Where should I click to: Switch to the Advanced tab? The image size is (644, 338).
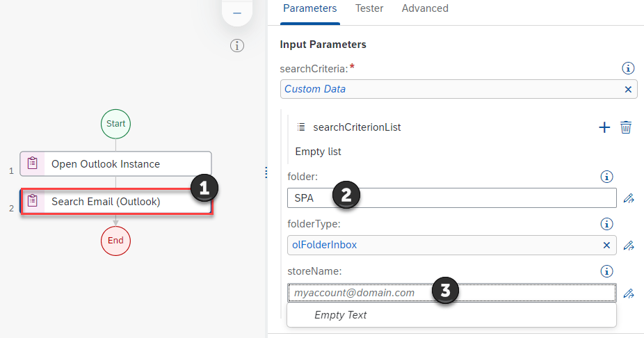(425, 9)
